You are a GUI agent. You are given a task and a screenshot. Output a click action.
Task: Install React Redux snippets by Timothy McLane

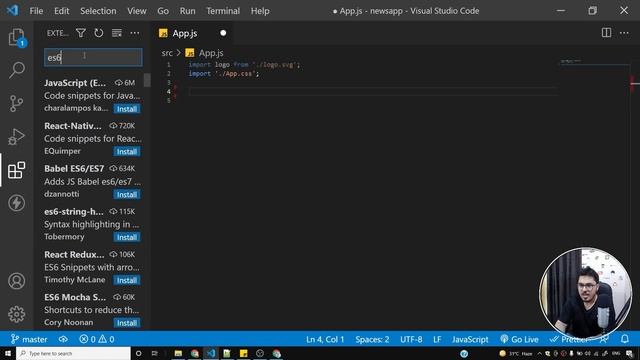127,280
